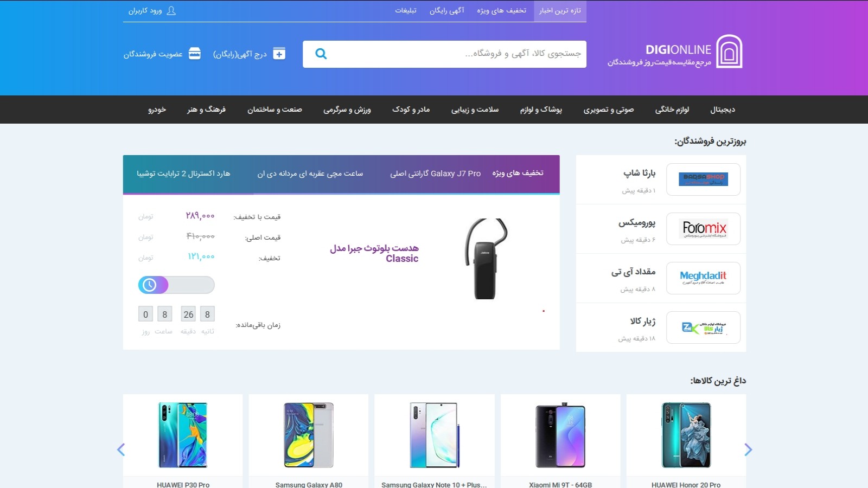The image size is (868, 488).
Task: Open the Meghdadit seller logo
Action: pos(704,278)
